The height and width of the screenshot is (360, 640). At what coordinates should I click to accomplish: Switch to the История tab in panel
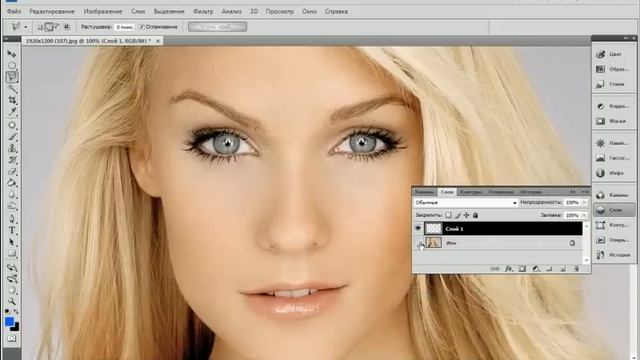tap(531, 192)
